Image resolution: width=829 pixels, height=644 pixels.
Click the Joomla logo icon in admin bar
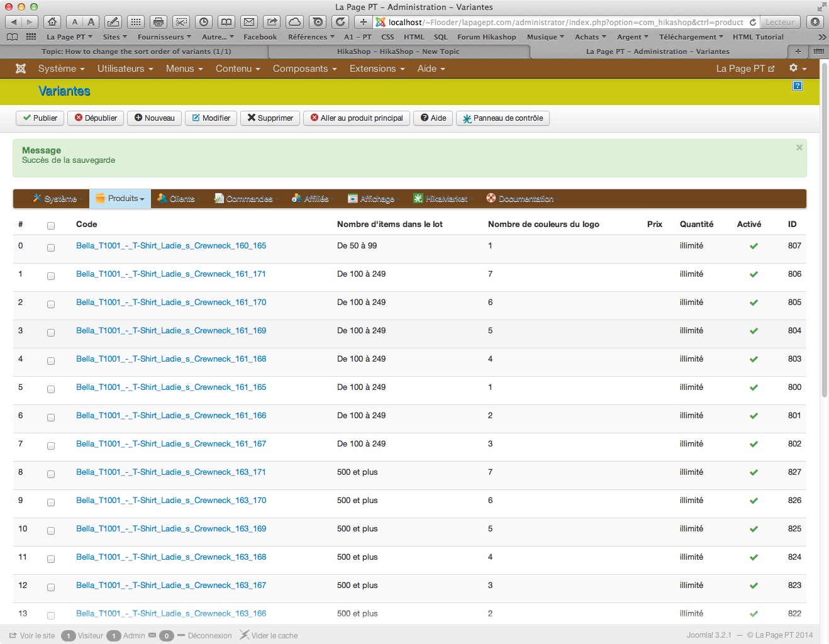click(x=21, y=69)
